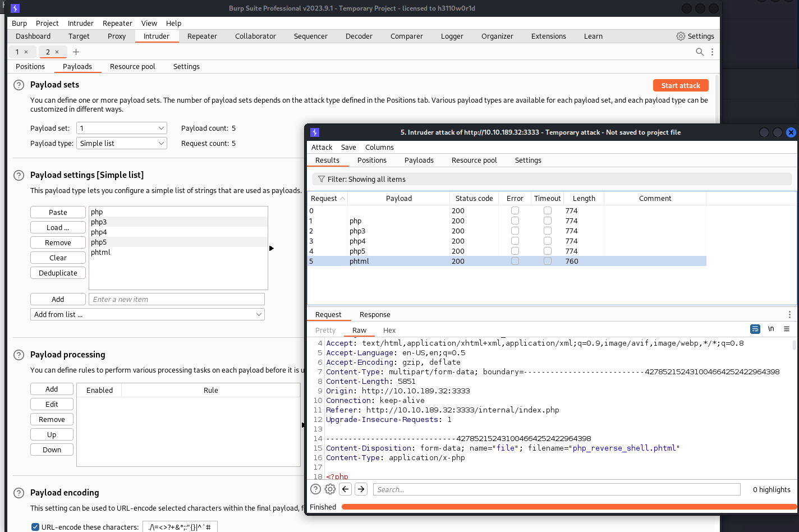Click the finished attack progress bar
The image size is (799, 532).
click(x=569, y=507)
